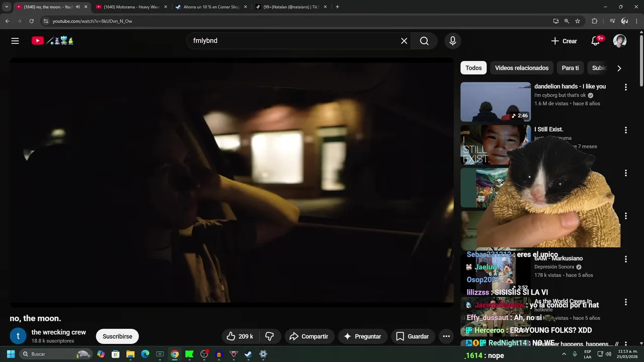Show more filter chips with the arrow
Image resolution: width=644 pixels, height=362 pixels.
tap(619, 68)
